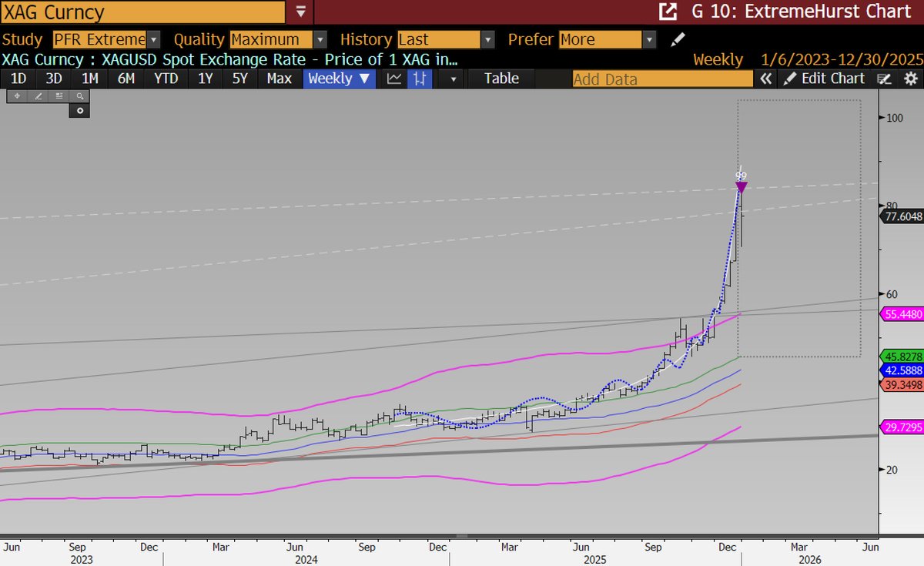Viewport: 924px width, 566px height.
Task: Open the Quality Maximum dropdown
Action: point(320,39)
